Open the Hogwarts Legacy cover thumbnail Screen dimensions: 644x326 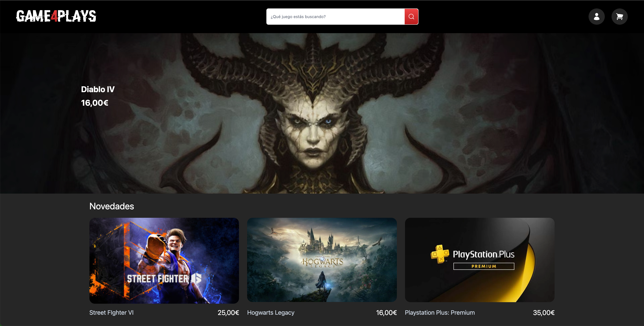click(x=322, y=260)
